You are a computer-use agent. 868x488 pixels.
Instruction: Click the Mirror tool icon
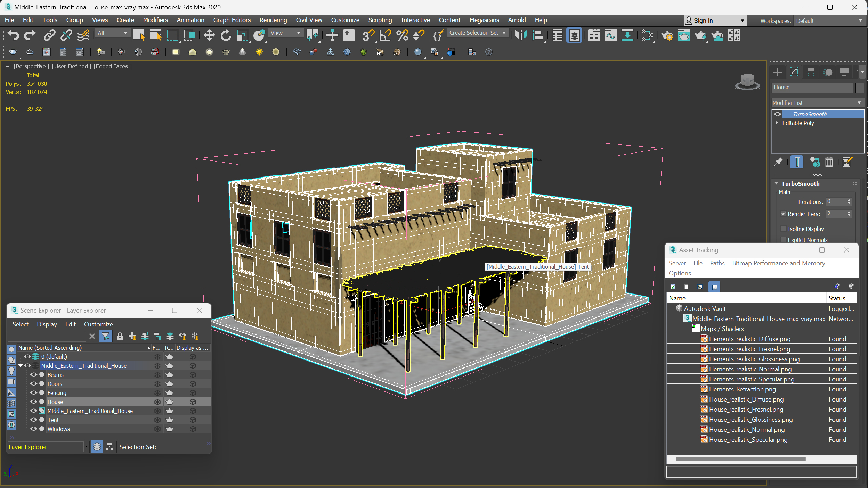coord(521,35)
